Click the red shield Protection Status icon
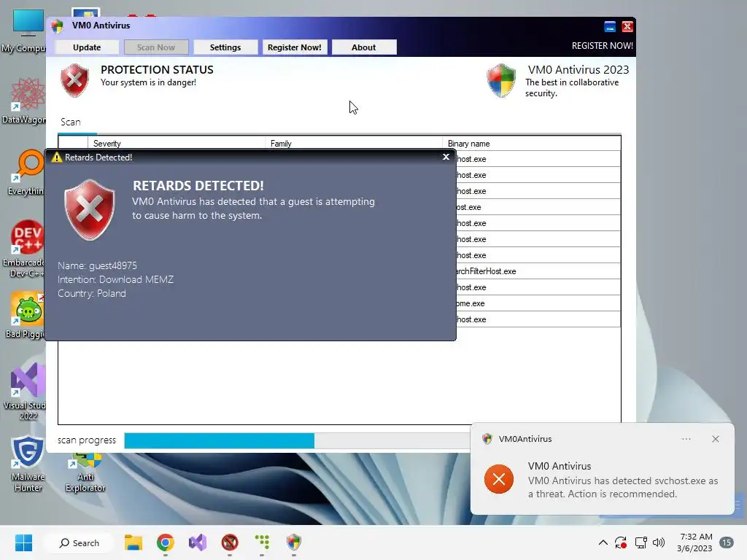 [x=75, y=80]
